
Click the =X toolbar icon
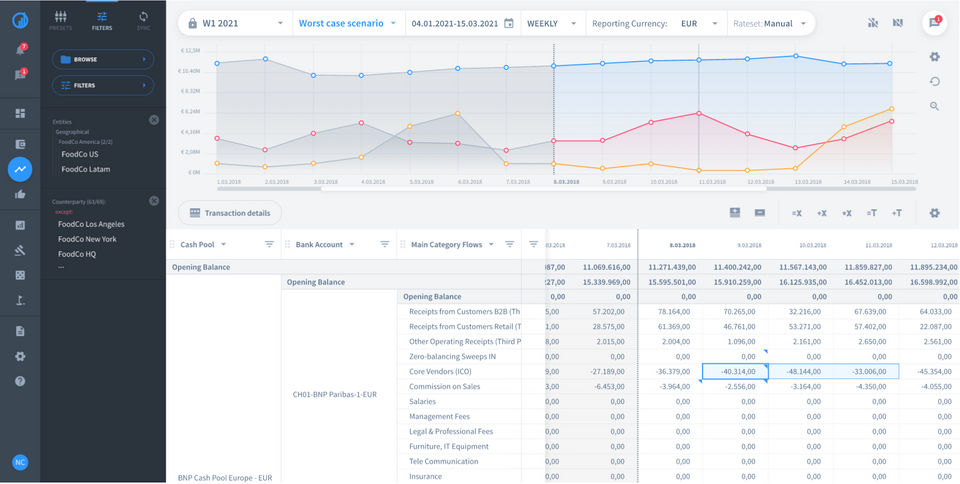point(797,213)
